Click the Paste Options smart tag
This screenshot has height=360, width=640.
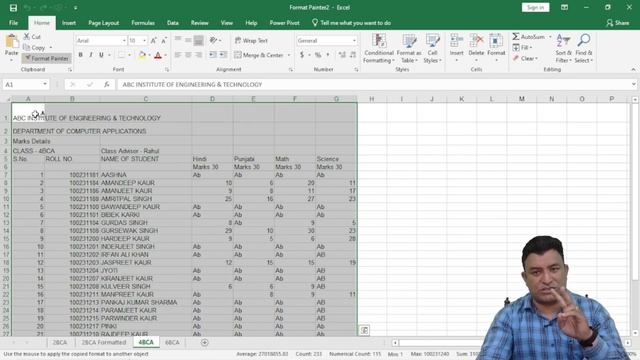(364, 330)
